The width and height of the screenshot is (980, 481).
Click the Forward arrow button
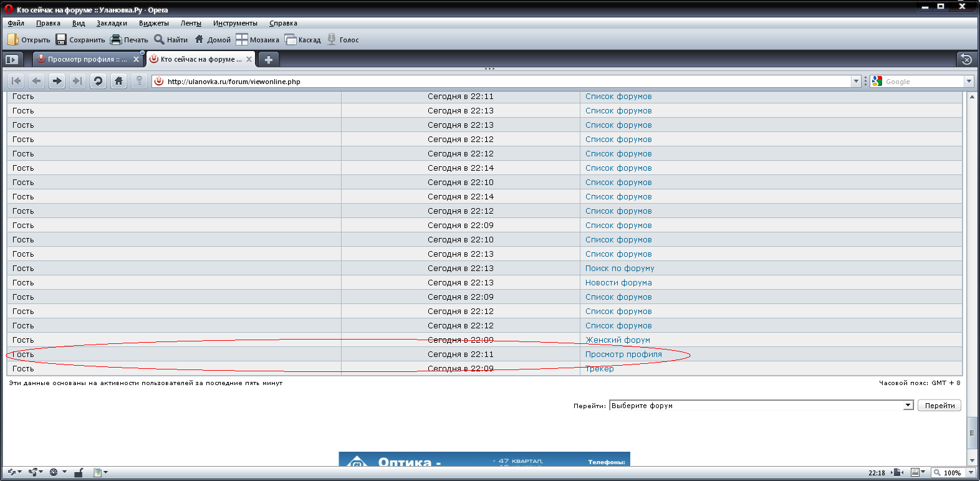point(57,81)
